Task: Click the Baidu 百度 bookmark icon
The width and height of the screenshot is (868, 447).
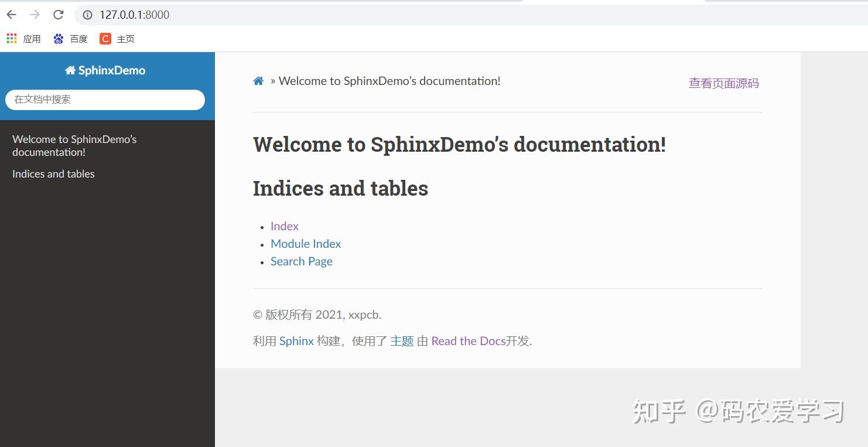Action: 57,38
